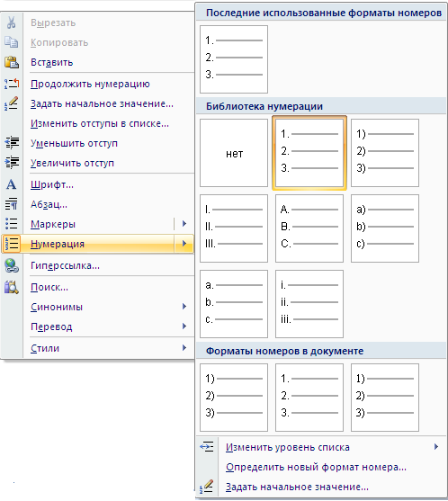Expand the Стили submenu arrow
Screen dimensions: 448x501
click(x=184, y=347)
